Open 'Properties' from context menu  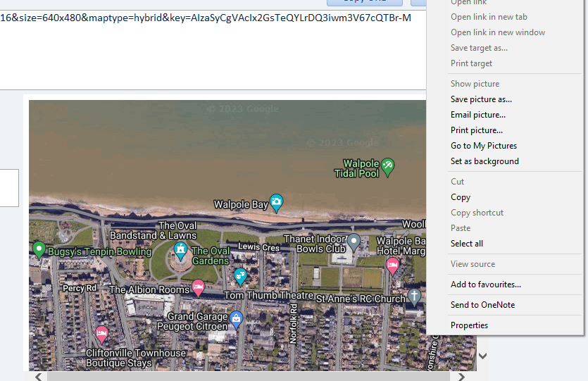coord(469,325)
